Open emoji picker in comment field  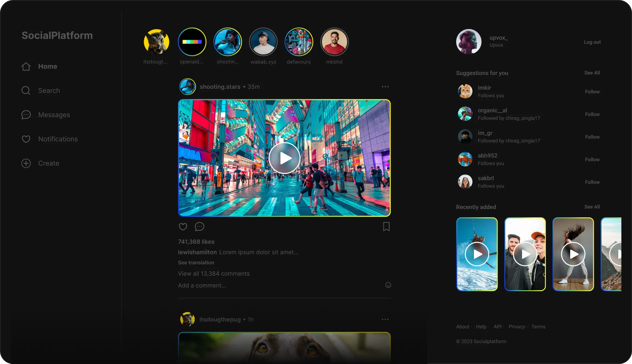click(x=388, y=285)
